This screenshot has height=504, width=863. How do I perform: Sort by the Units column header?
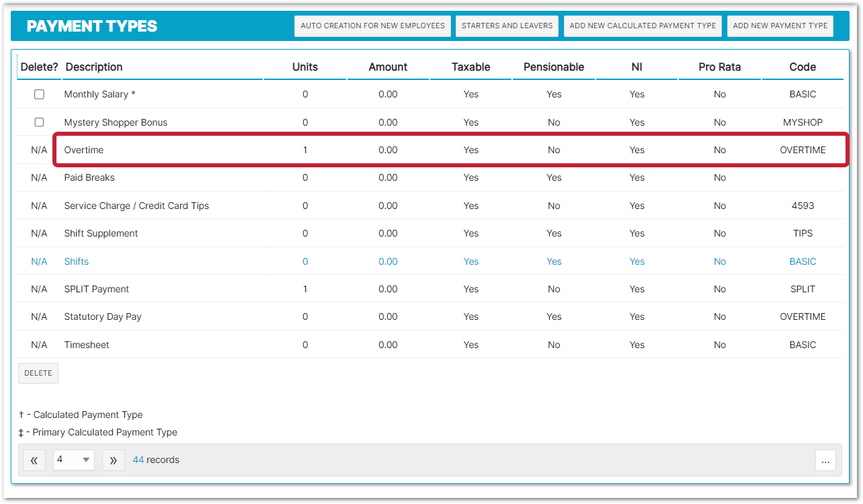point(305,67)
